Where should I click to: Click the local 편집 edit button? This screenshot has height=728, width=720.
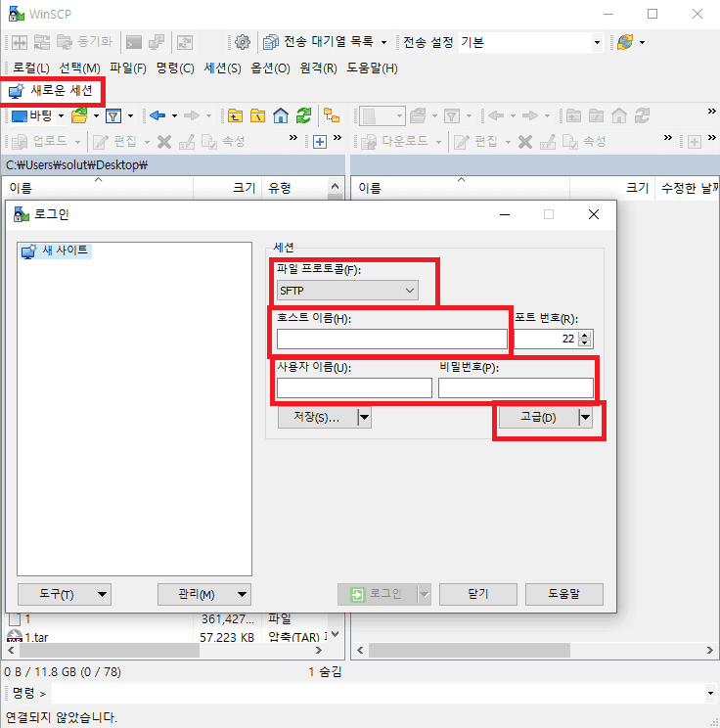(115, 142)
